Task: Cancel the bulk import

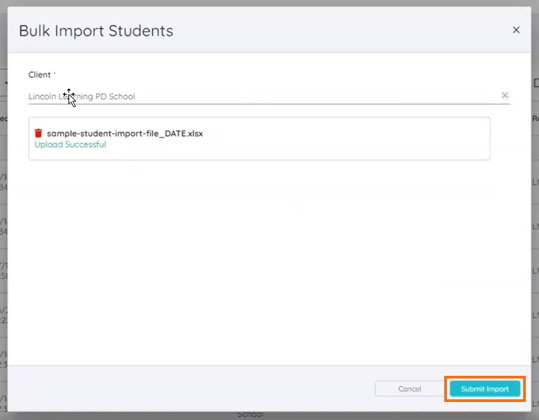Action: 409,389
